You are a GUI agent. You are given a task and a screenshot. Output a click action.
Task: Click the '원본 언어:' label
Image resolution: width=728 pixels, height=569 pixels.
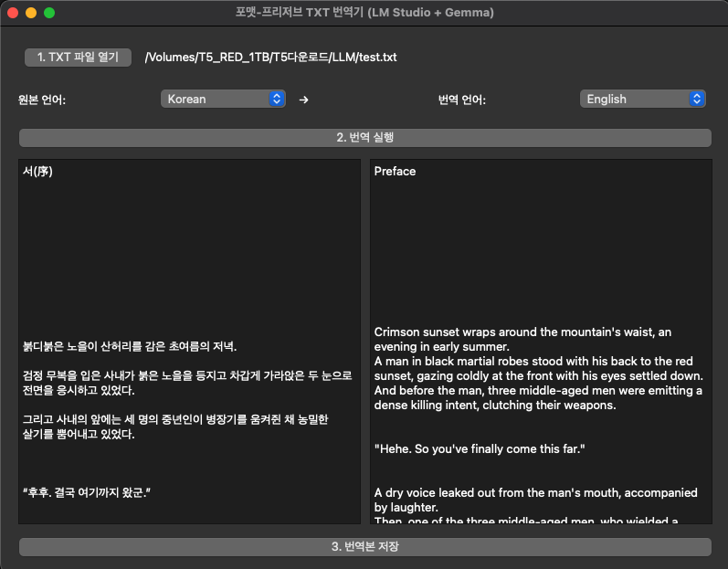(x=42, y=100)
